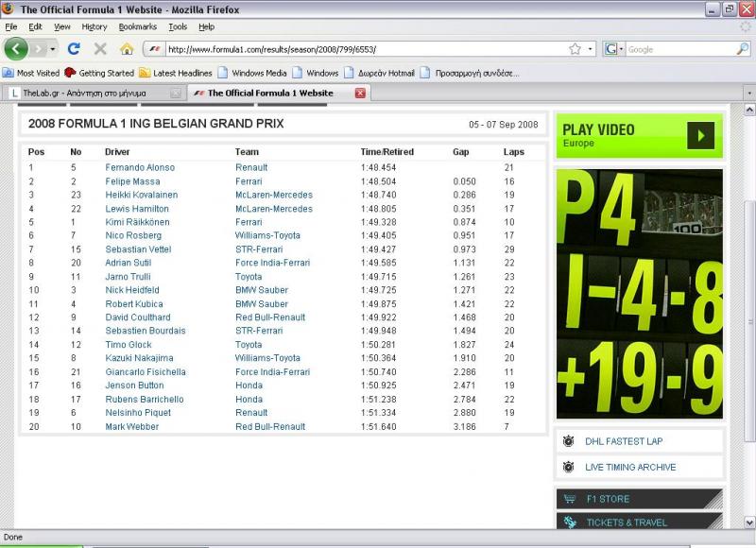Viewport: 756px width, 548px height.
Task: Select the Official Formula 1 Website tab
Action: pyautogui.click(x=278, y=93)
